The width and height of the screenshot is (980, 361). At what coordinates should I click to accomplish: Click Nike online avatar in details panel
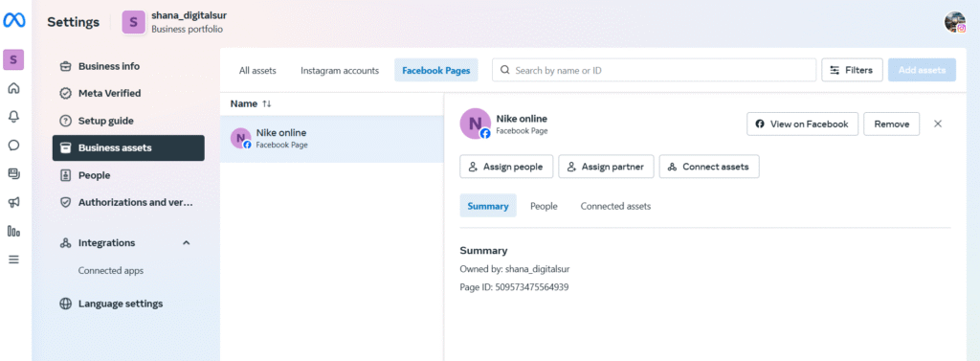pos(475,124)
